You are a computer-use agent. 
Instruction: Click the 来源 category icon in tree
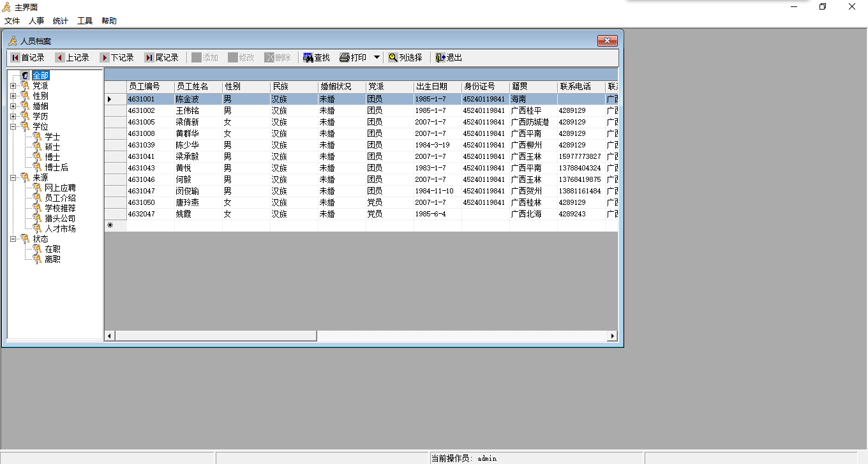pos(25,177)
